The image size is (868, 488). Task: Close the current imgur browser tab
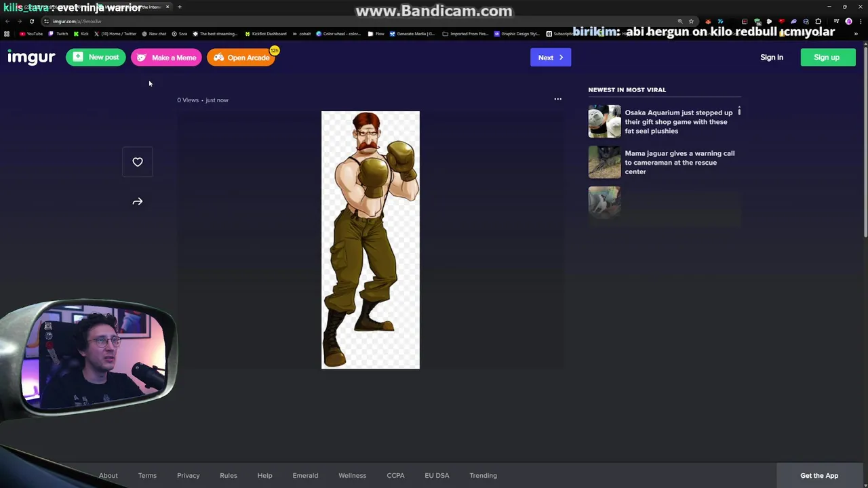(167, 7)
